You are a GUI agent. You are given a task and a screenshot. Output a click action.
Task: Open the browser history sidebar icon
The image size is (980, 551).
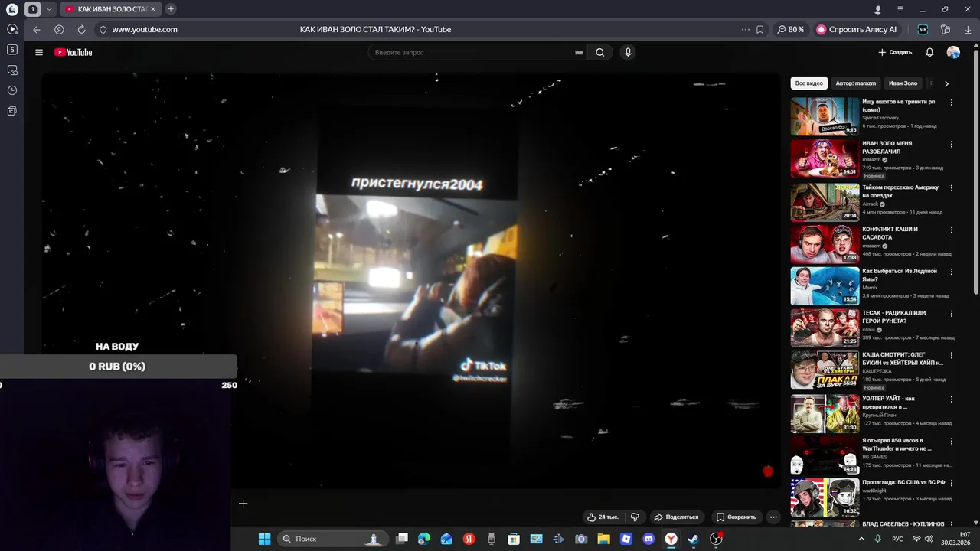[x=12, y=90]
